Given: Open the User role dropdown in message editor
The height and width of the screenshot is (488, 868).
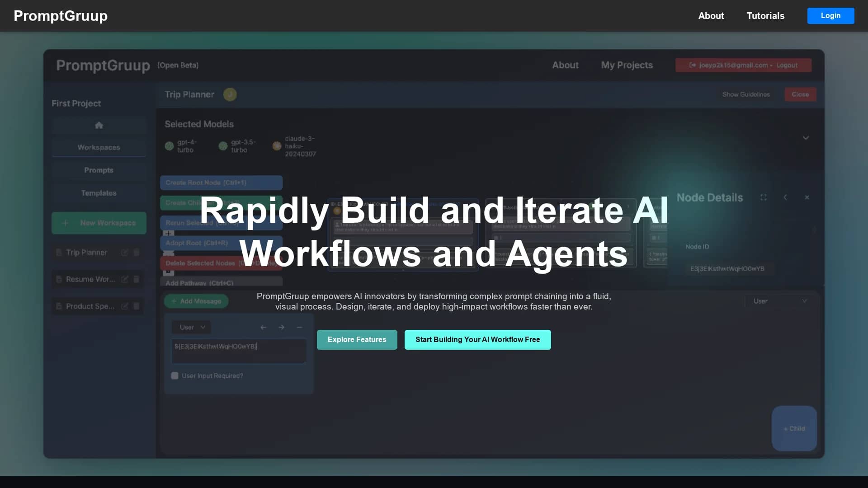Looking at the screenshot, I should (191, 327).
